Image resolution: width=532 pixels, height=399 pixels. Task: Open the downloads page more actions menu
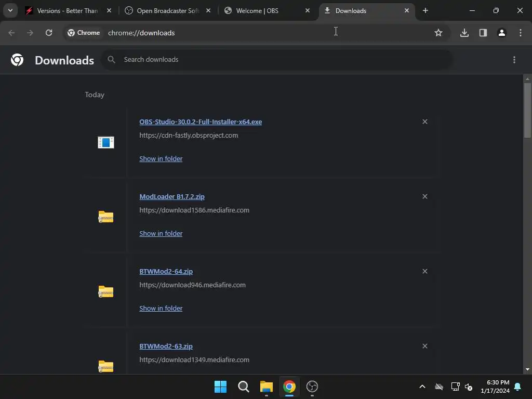514,60
